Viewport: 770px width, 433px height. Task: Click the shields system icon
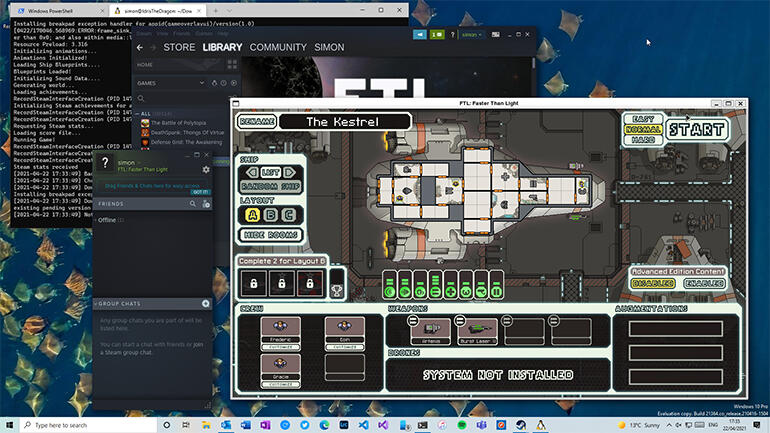point(389,291)
